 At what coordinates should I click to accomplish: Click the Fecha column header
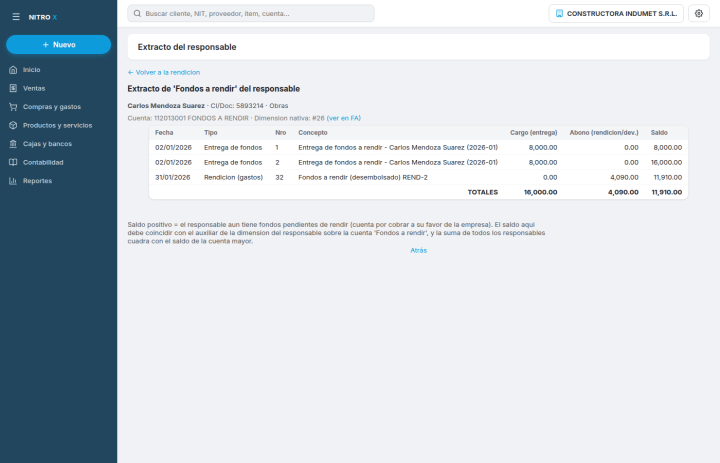pyautogui.click(x=164, y=132)
